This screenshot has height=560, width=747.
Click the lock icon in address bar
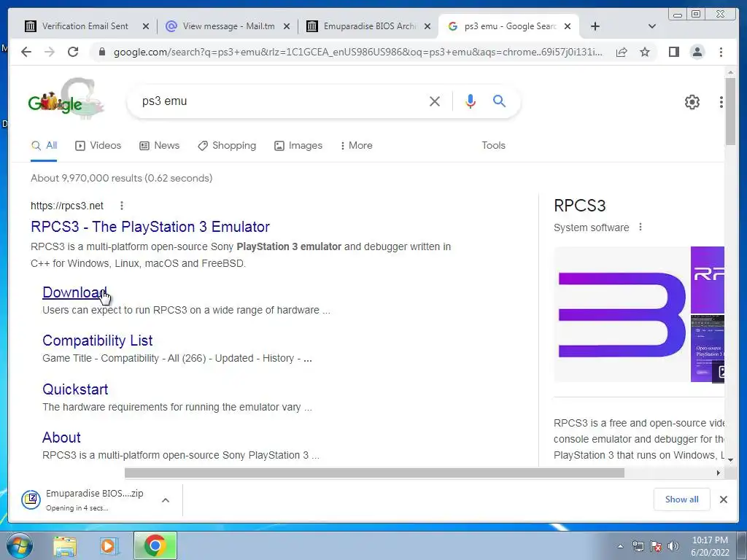101,52
